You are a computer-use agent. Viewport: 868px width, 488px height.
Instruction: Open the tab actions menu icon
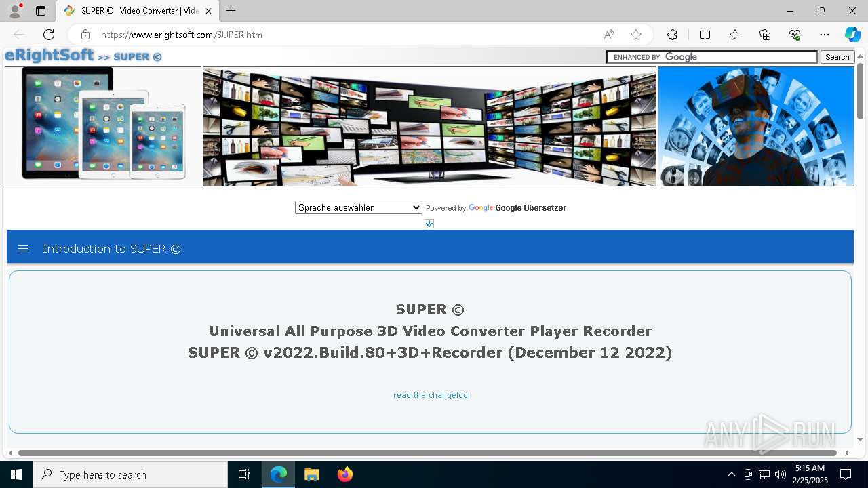coord(41,11)
